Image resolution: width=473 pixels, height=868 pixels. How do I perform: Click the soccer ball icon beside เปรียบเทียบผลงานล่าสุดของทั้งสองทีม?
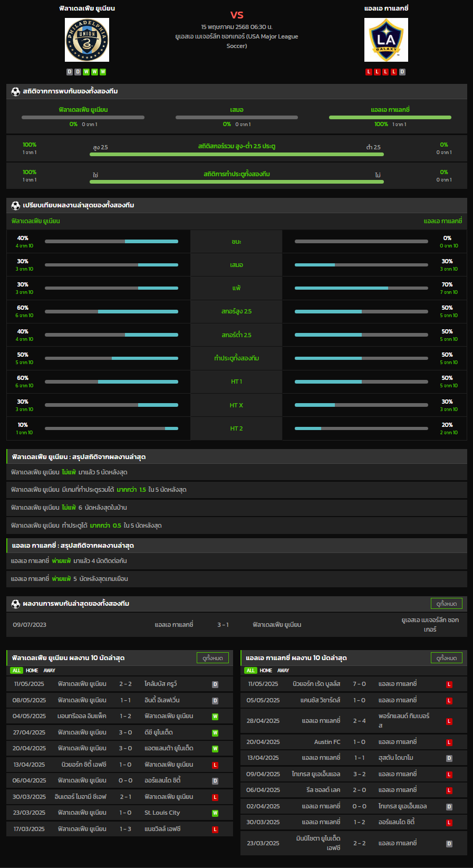(x=16, y=205)
